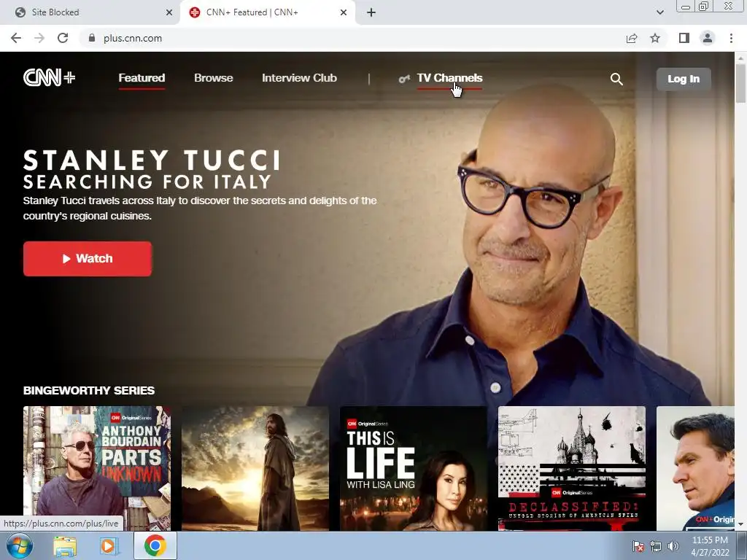Bookmark this page with the star icon
The width and height of the screenshot is (747, 560).
pyautogui.click(x=655, y=38)
